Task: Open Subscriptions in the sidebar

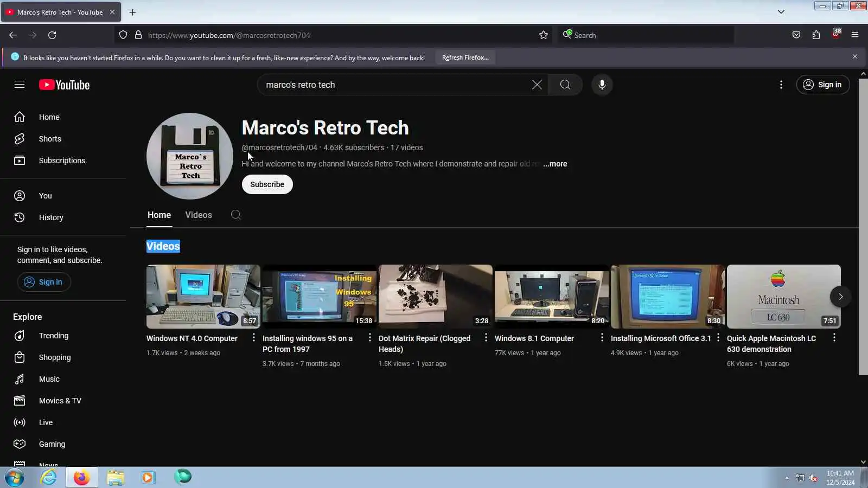Action: tap(63, 160)
